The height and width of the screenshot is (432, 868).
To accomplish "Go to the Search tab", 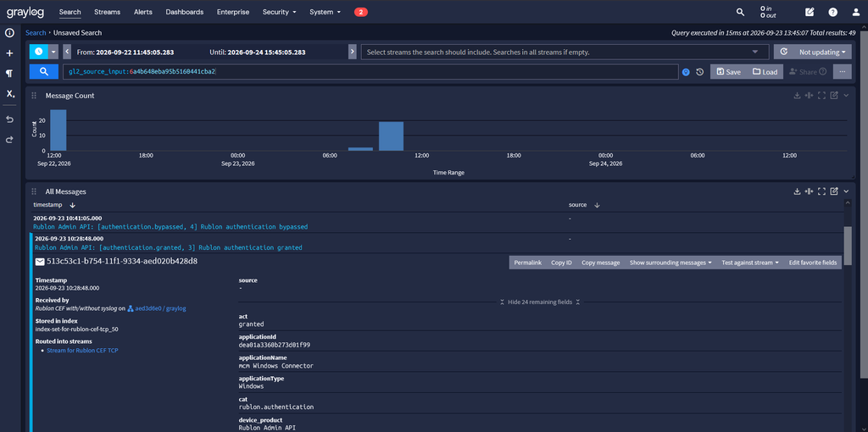I will [x=70, y=12].
